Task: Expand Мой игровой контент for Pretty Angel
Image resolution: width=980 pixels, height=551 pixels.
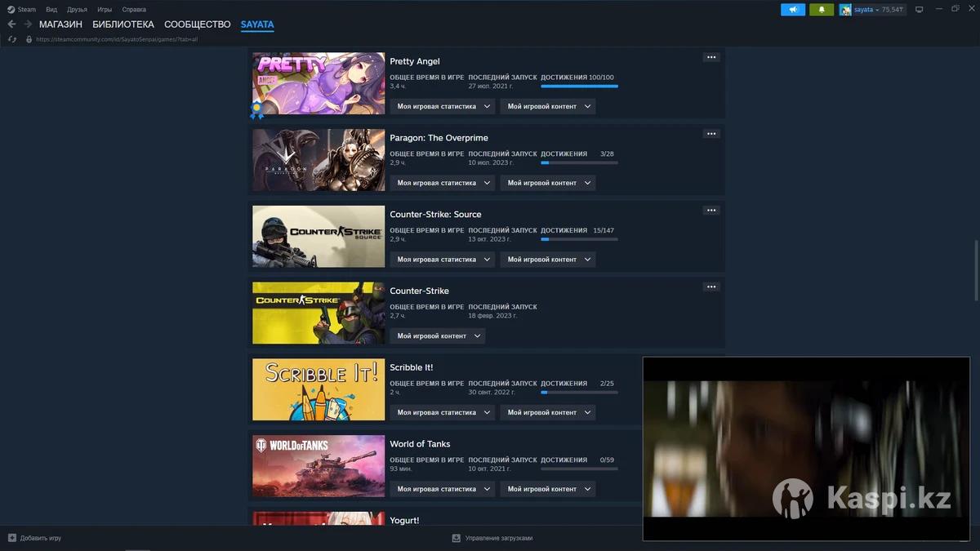Action: click(x=548, y=106)
